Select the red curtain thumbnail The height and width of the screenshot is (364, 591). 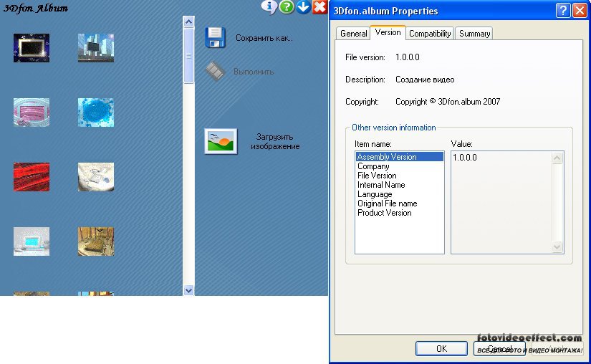[x=32, y=177]
